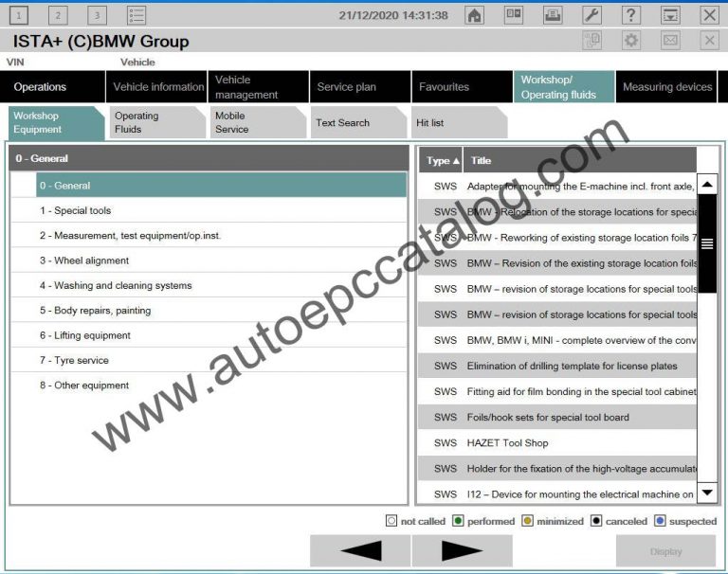Select 'BMW, BMW i, MINI - complete overview' row
Viewport: 728px width, 574px height.
click(557, 340)
